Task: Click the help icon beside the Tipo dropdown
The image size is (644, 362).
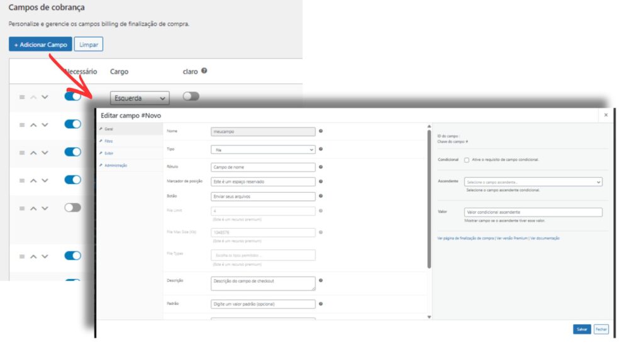Action: [320, 149]
